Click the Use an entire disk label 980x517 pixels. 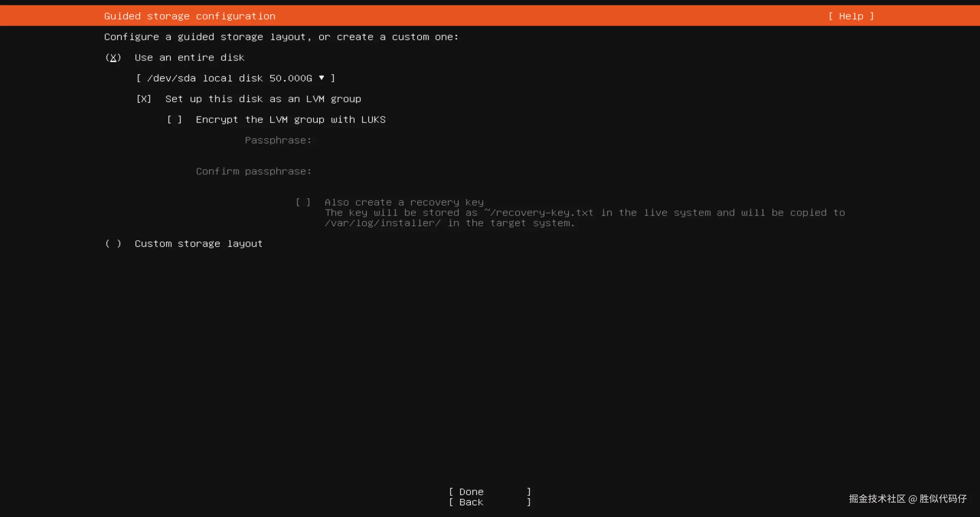(190, 57)
